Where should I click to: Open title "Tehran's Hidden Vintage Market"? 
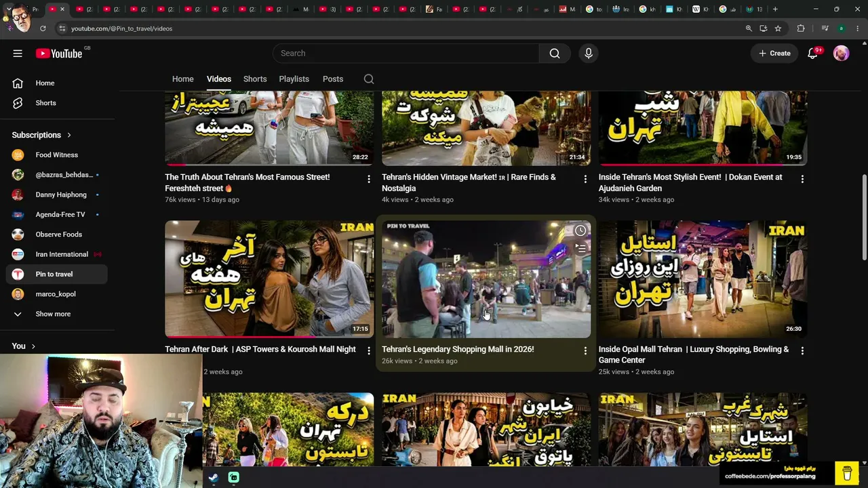click(469, 182)
